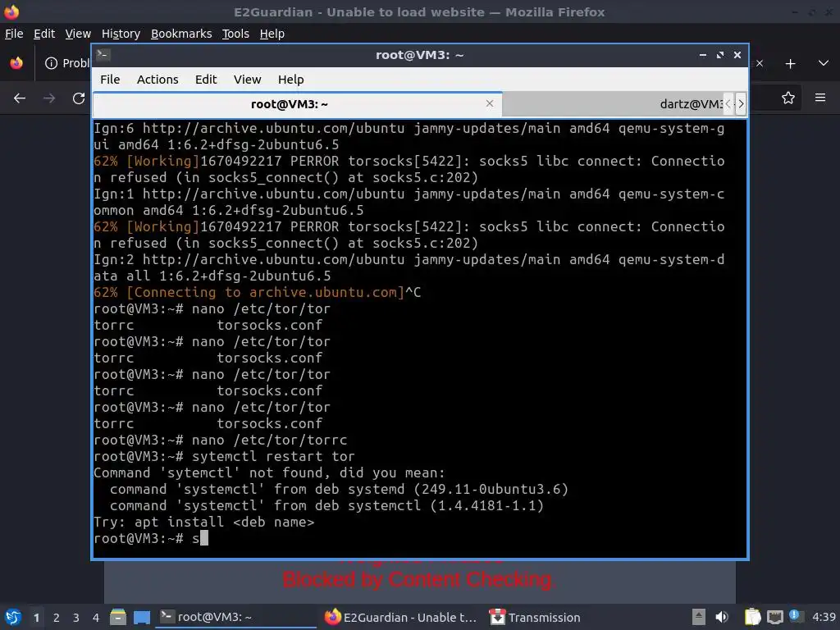Open terminal Help menu
Viewport: 840px width, 630px height.
[291, 80]
